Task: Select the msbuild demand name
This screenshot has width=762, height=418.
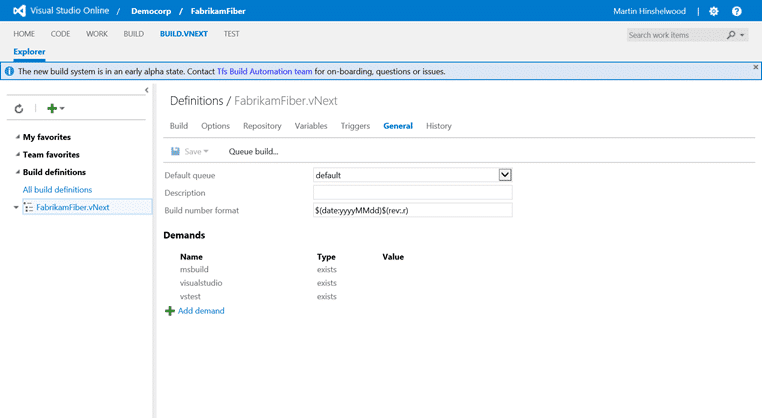Action: [194, 269]
